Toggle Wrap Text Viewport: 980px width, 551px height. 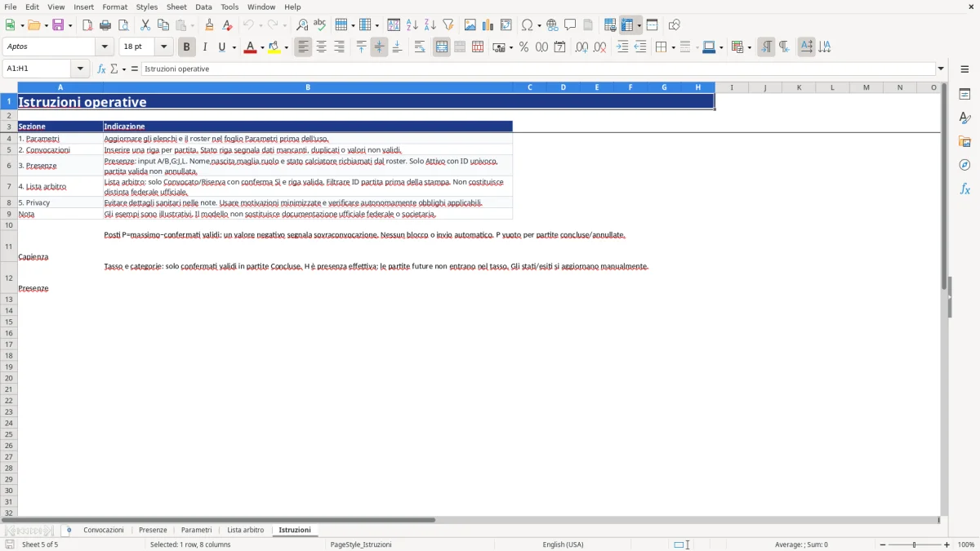420,47
